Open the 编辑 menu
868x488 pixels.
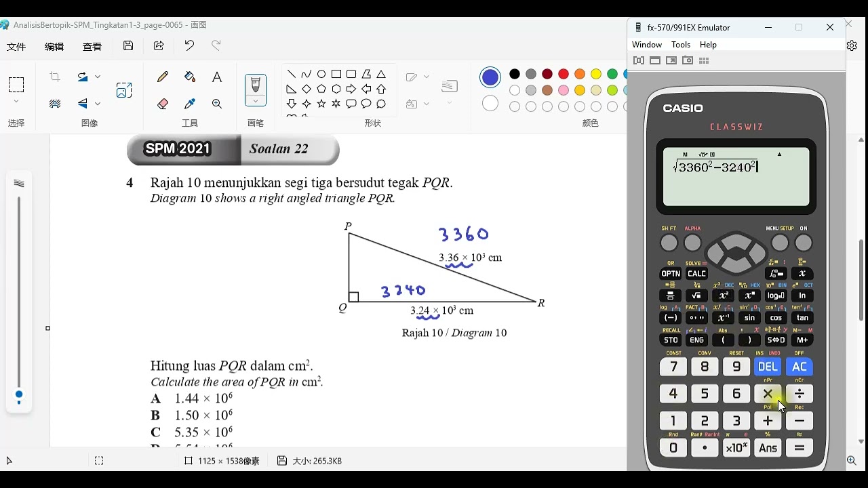(x=54, y=47)
